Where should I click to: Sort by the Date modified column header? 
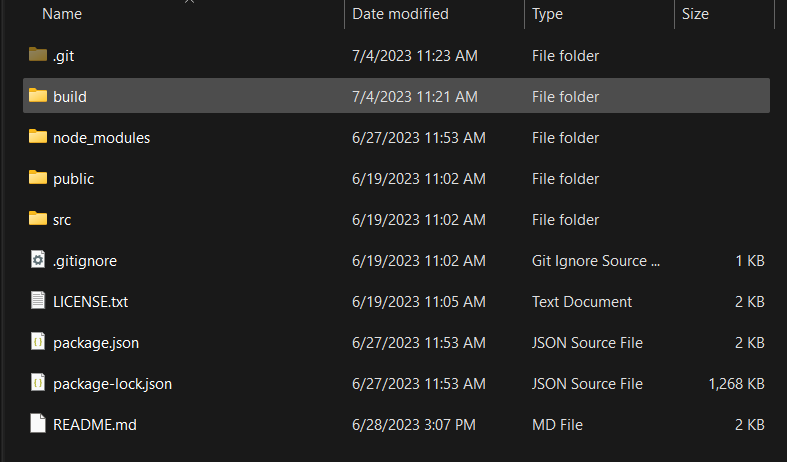[400, 14]
